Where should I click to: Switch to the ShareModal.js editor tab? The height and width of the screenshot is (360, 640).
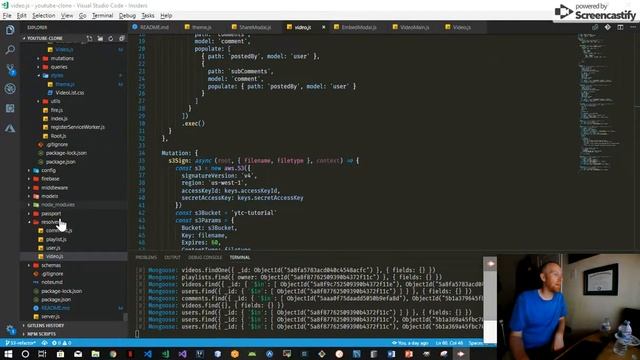click(x=254, y=27)
